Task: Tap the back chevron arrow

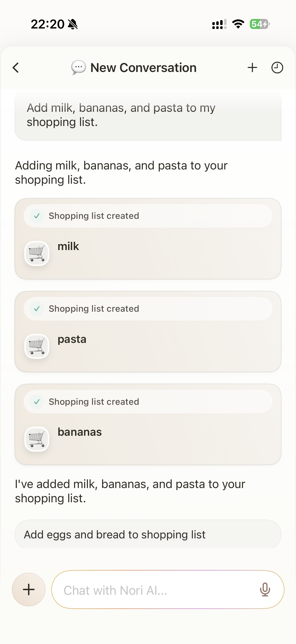Action: [16, 68]
